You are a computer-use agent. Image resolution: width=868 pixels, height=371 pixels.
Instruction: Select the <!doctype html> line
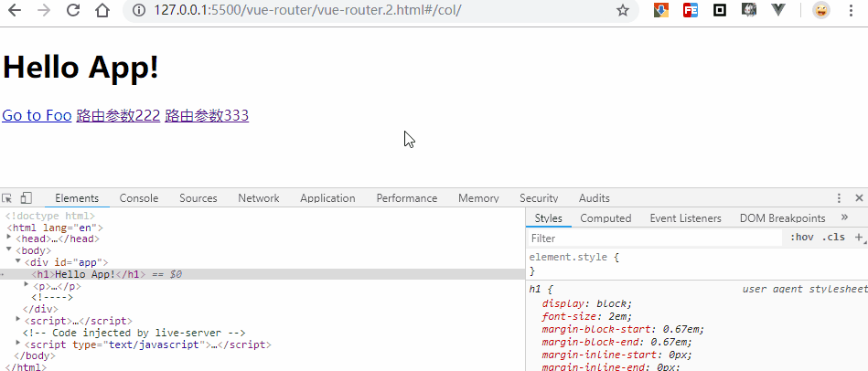[50, 216]
